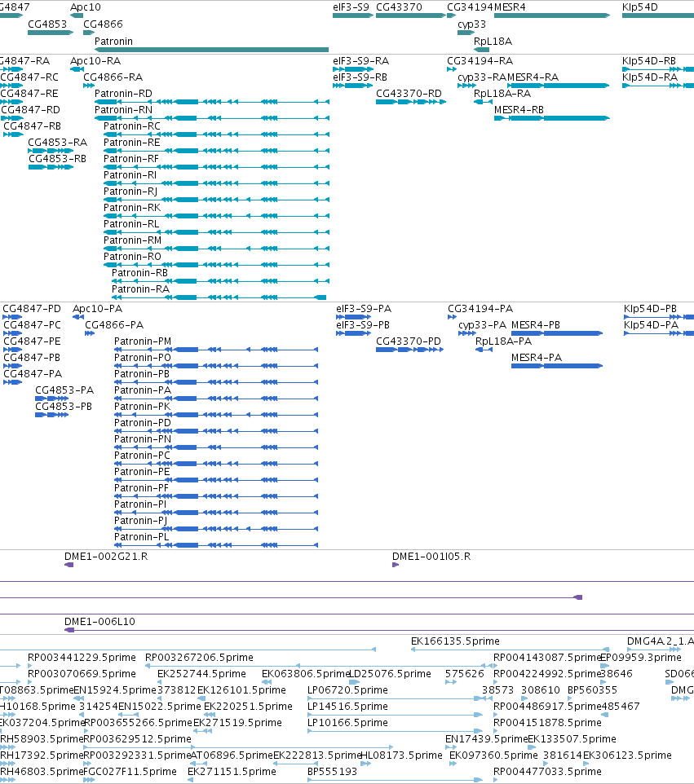Select protein Patronin-PN
Screen dimensions: 694x784
pyautogui.click(x=143, y=439)
